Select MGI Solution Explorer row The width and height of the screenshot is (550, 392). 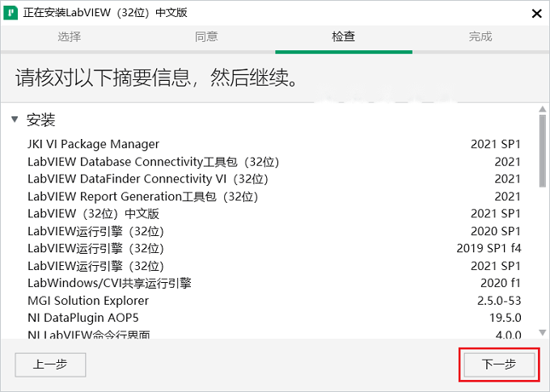coord(274,301)
